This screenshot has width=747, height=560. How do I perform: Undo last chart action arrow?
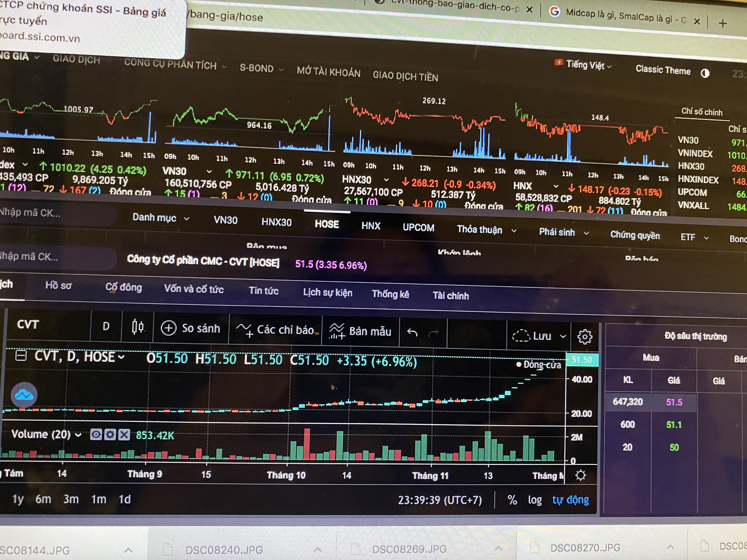click(x=412, y=332)
